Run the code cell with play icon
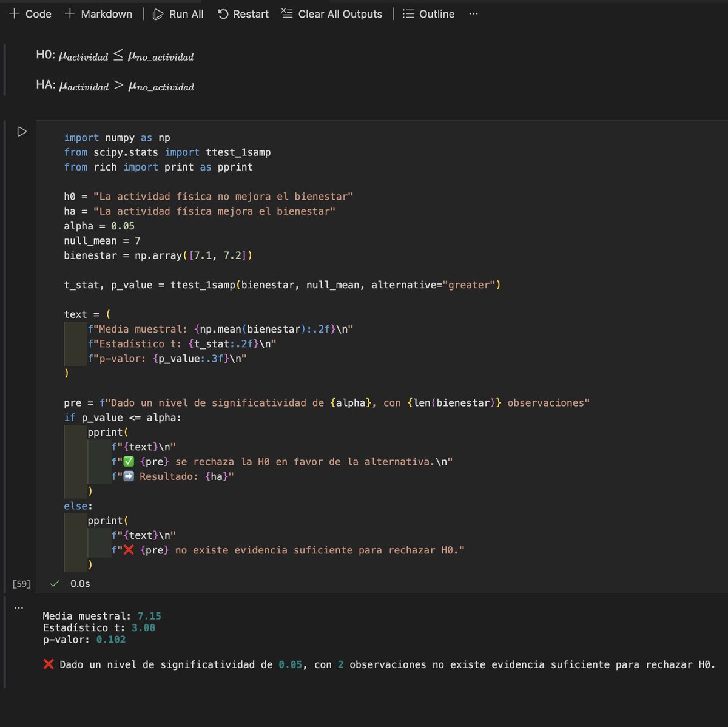The height and width of the screenshot is (727, 728). (x=22, y=132)
